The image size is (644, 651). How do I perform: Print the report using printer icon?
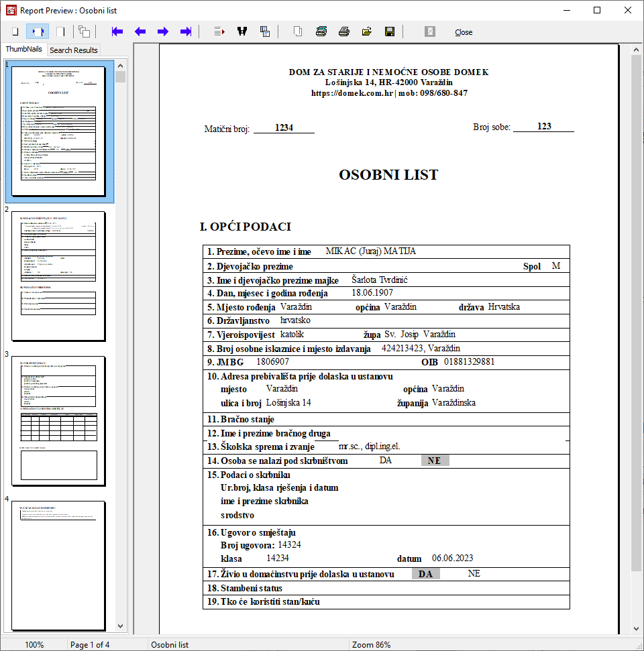(344, 32)
